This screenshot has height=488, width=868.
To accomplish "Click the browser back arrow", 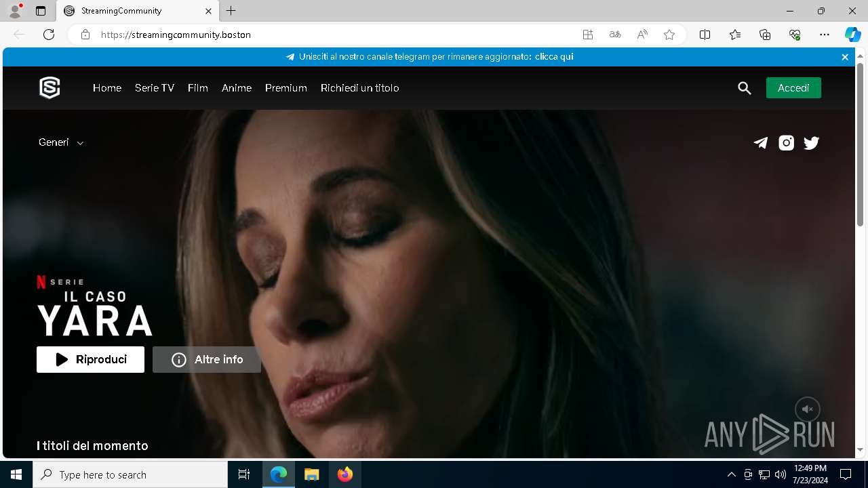I will click(19, 35).
